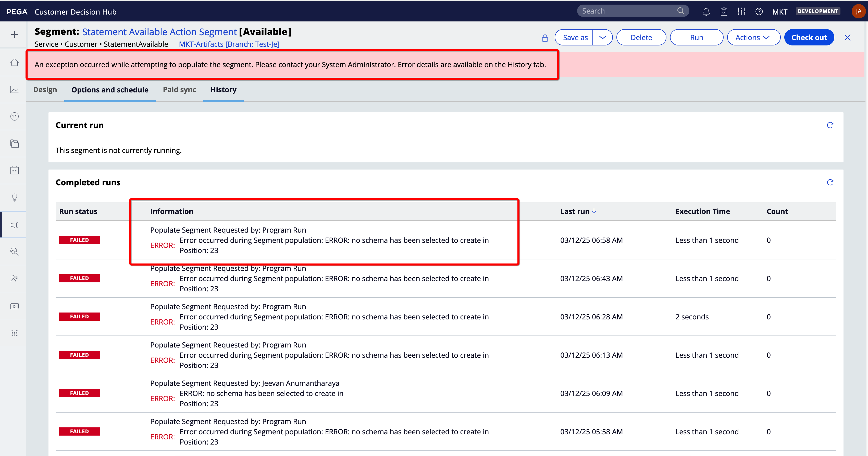Click the 03/12/25 06:28 AM timestamp
The image size is (868, 456).
591,317
